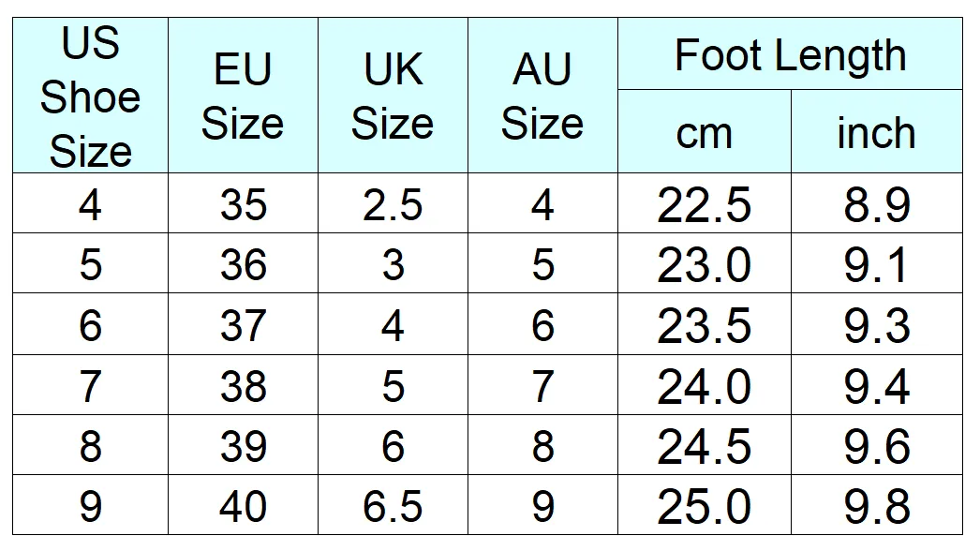980x551 pixels.
Task: Click the US Shoe Size header cell
Action: pos(91,95)
